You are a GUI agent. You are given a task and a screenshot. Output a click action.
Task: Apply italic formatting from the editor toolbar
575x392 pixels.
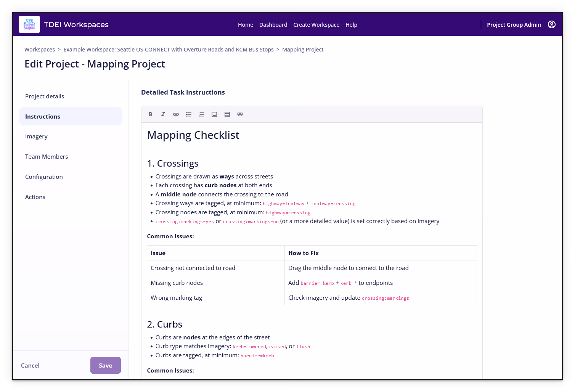click(163, 114)
